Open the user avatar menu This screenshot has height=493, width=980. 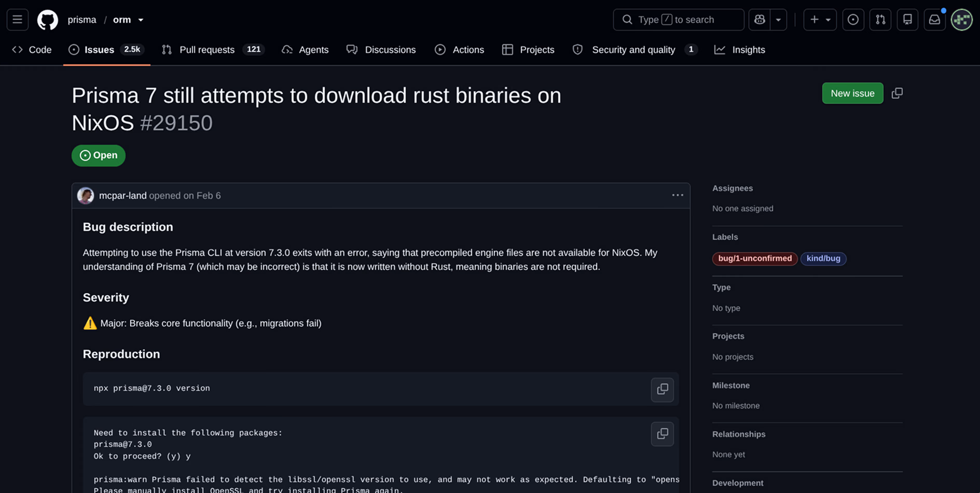(962, 20)
